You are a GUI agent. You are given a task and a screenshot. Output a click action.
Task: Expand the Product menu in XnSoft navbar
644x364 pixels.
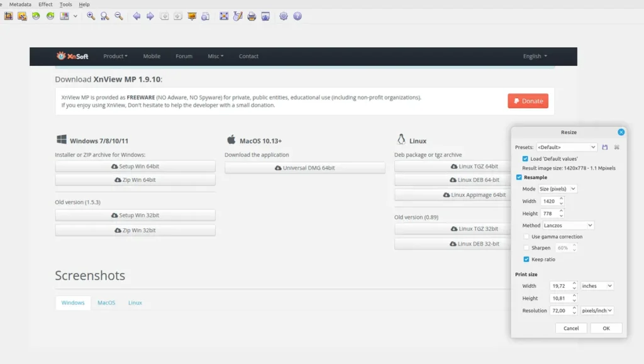coord(116,56)
